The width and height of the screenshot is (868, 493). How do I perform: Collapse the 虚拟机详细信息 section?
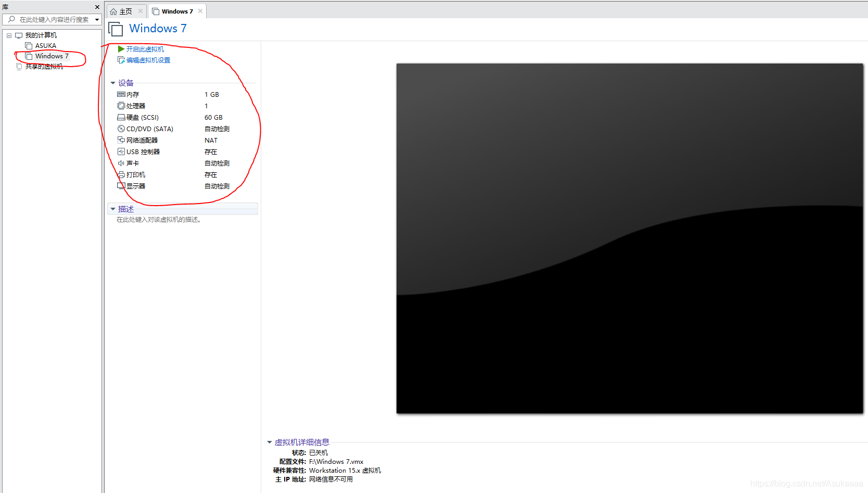[270, 442]
